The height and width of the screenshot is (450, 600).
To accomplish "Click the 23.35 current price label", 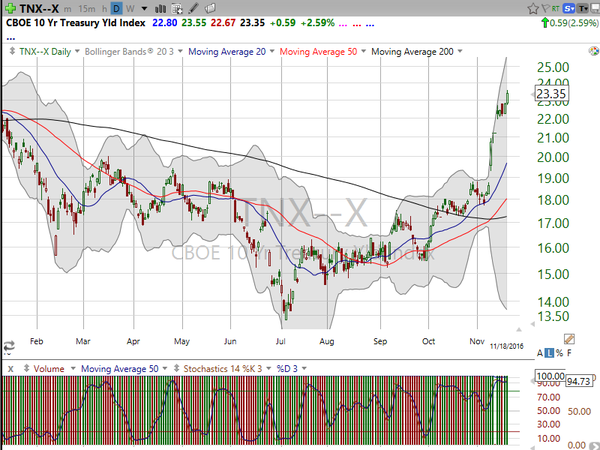I will 551,94.
